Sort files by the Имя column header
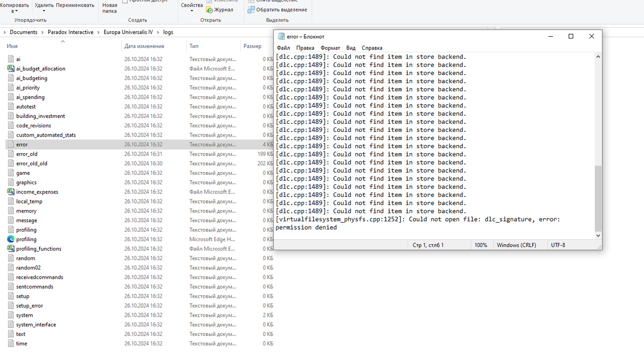644x355 pixels. [12, 46]
